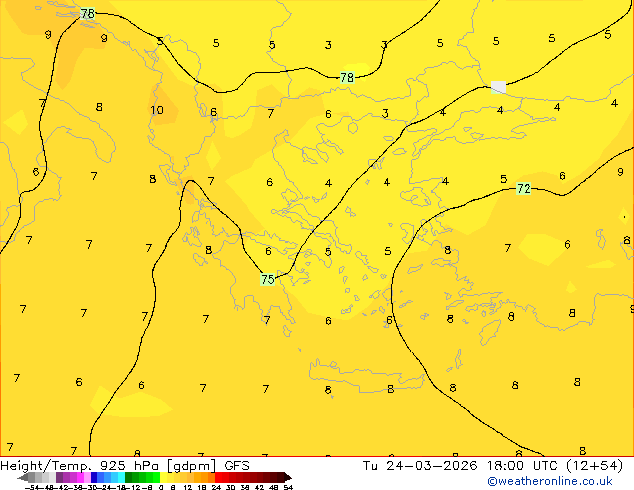The height and width of the screenshot is (490, 634).
Task: Click the grey left arrow of color legend
Action: click(23, 477)
